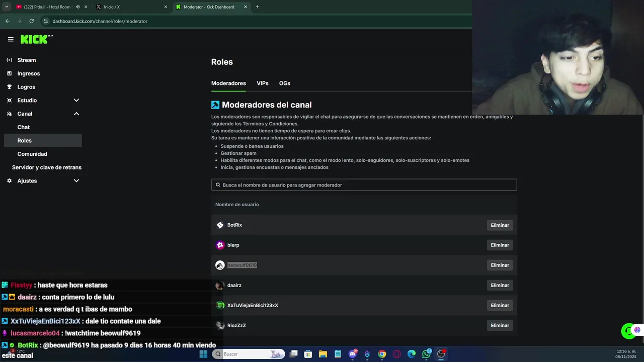Switch to the Inicio / X browser tab
Viewport: 644px width, 362px height.
(131, 7)
